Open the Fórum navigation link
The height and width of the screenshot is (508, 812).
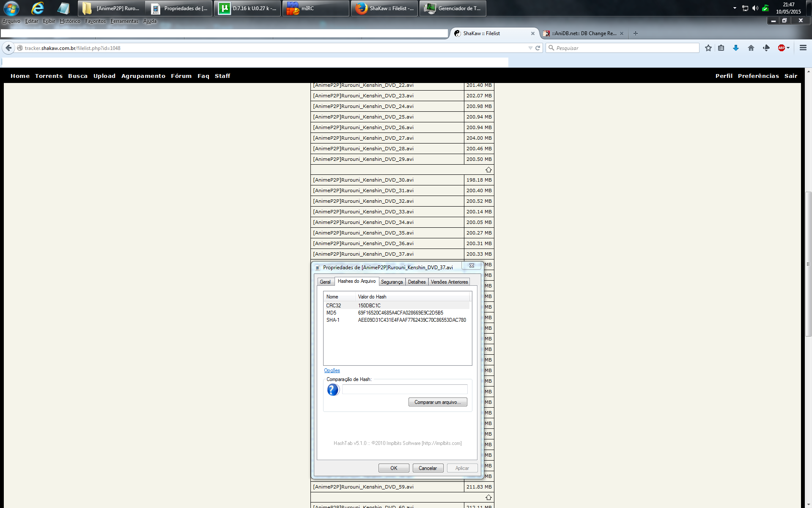pos(181,76)
